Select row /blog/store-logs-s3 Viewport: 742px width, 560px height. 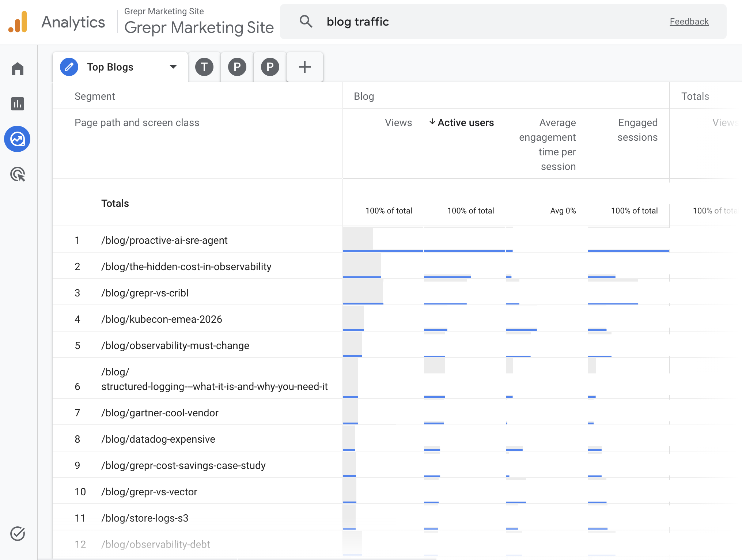pos(145,518)
